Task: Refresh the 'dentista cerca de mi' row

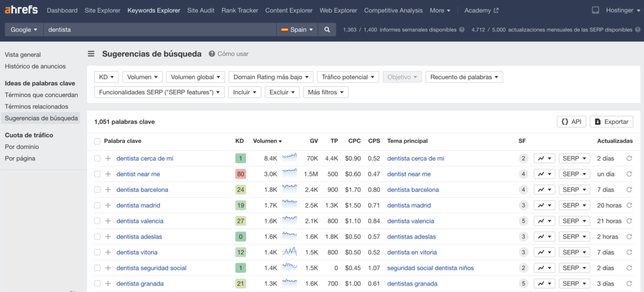Action: [629, 159]
